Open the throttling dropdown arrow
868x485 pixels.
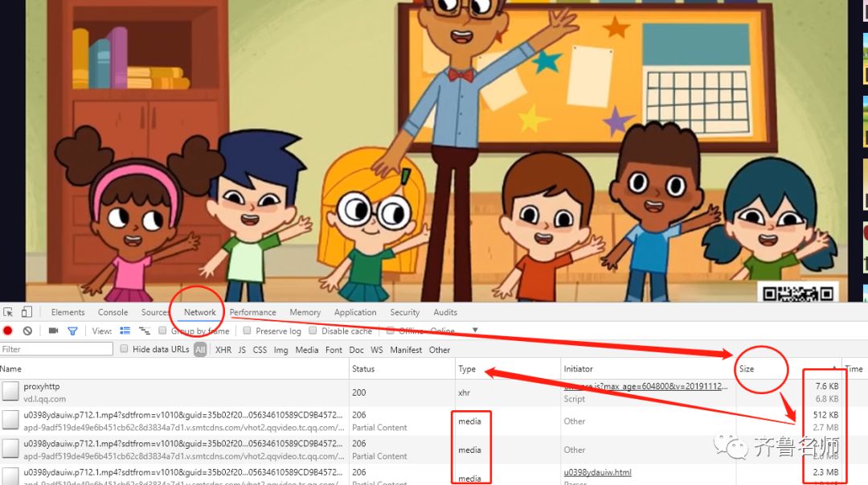click(475, 331)
